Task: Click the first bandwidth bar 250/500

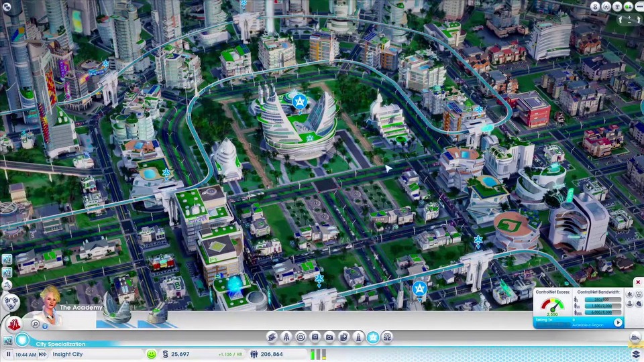Action: (603, 300)
